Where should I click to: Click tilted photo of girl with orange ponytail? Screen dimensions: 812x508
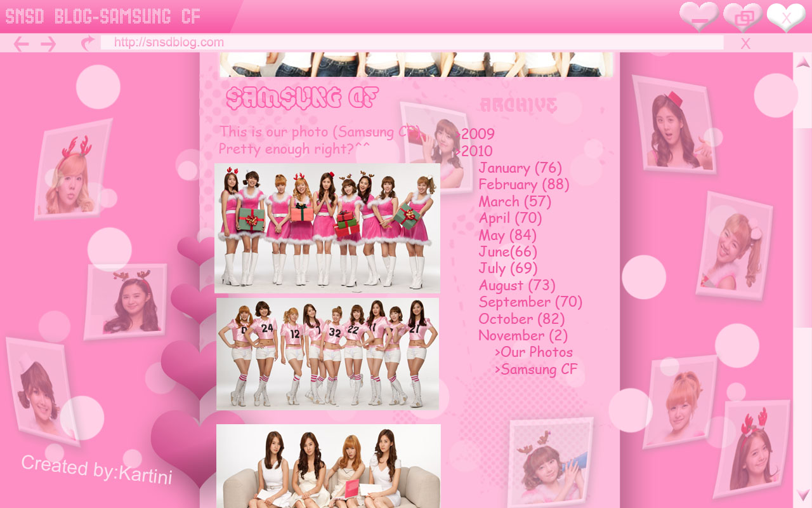coord(680,402)
